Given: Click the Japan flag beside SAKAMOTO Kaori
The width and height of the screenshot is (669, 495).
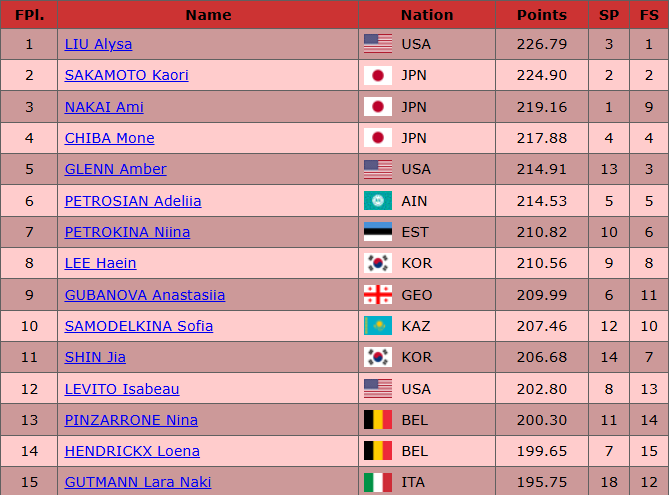Looking at the screenshot, I should [x=378, y=75].
